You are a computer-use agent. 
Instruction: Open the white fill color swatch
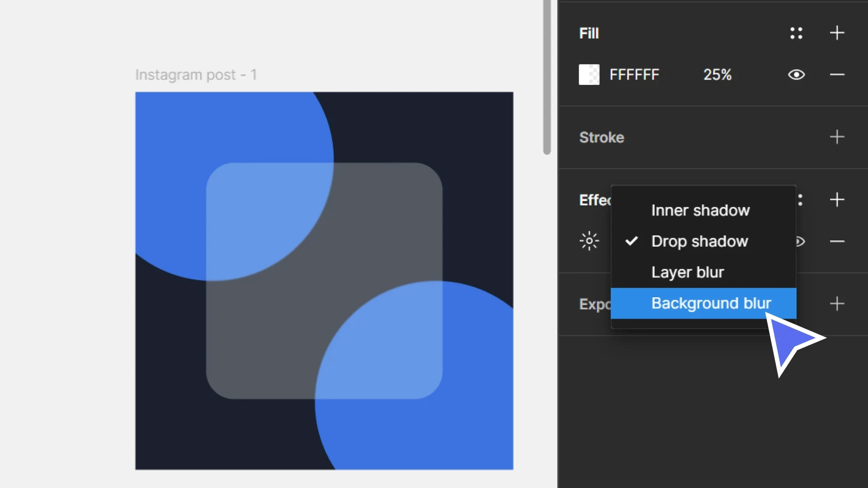[x=589, y=75]
